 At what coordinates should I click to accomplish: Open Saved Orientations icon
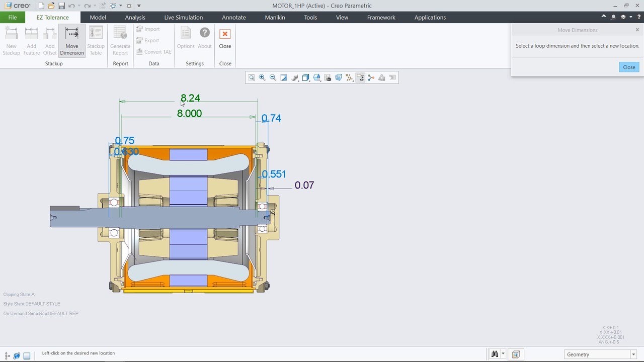(x=317, y=77)
